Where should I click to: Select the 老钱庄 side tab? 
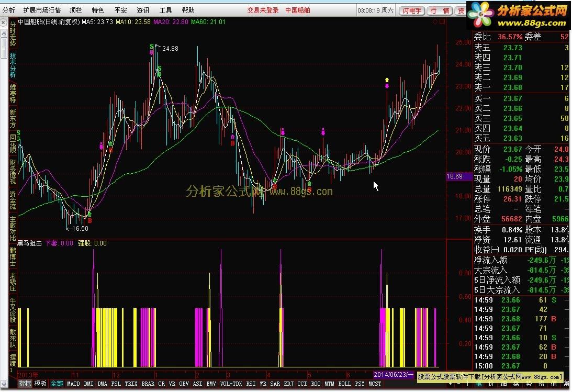coord(13,282)
